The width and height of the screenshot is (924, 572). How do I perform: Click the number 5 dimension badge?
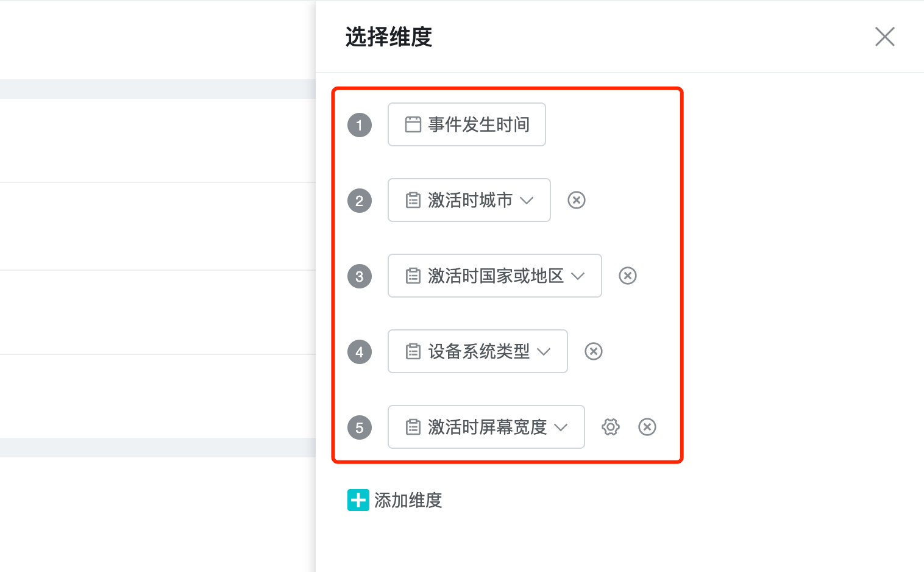[360, 427]
